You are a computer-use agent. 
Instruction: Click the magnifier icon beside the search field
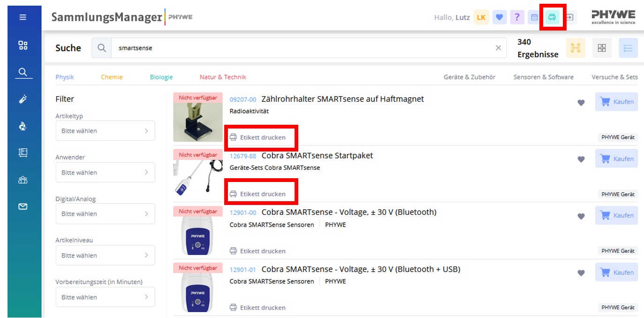pyautogui.click(x=101, y=48)
